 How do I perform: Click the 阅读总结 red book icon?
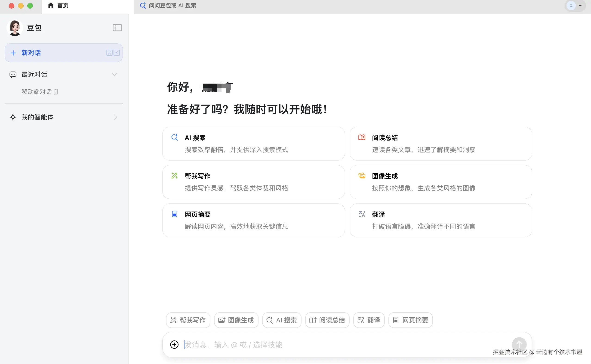click(362, 137)
